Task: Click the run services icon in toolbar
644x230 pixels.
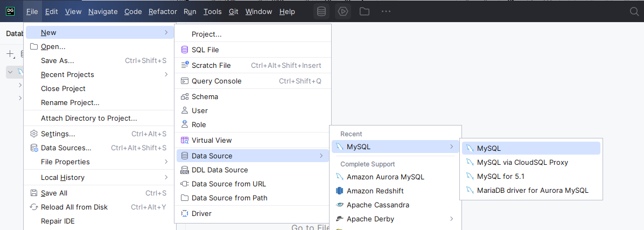Action: (343, 11)
